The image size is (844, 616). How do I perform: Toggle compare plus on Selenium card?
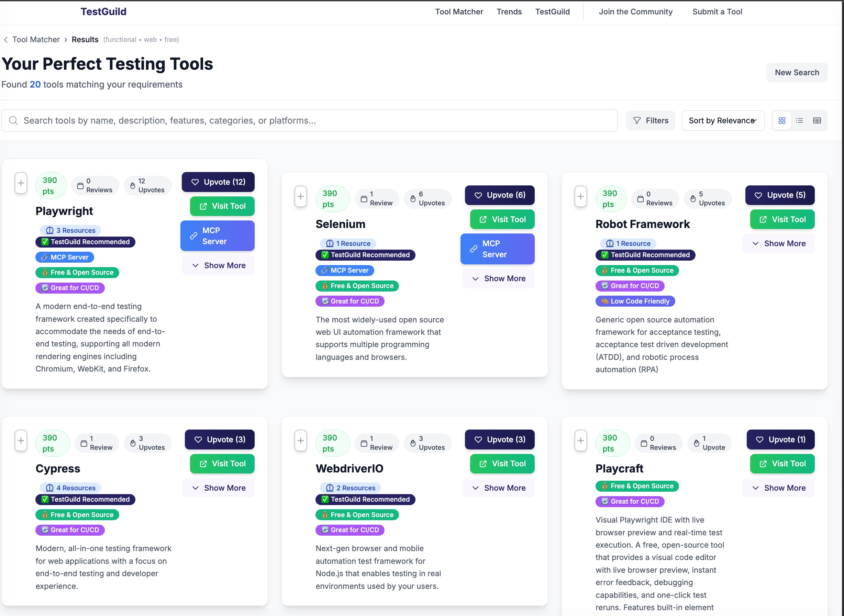click(301, 196)
